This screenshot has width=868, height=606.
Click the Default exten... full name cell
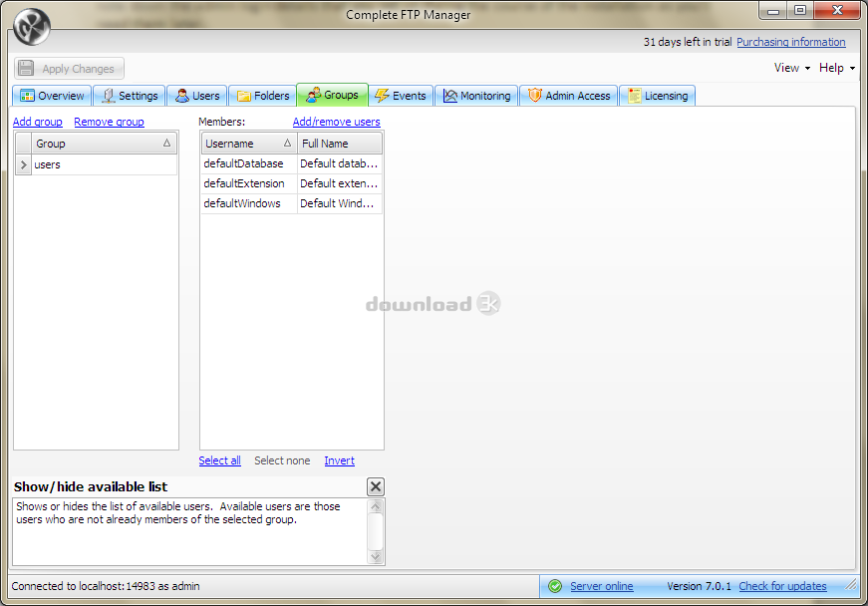340,183
